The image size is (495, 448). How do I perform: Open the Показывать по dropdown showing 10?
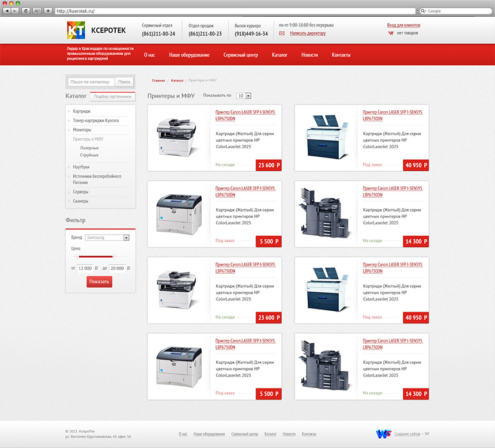(x=243, y=96)
